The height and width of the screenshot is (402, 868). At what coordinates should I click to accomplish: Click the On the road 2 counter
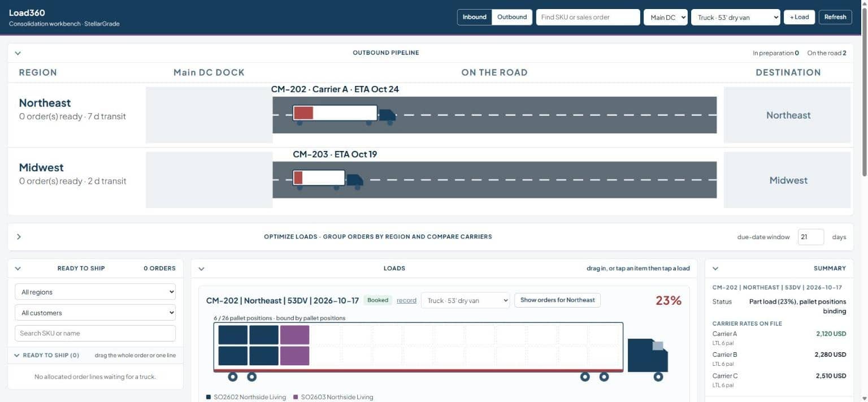click(826, 53)
